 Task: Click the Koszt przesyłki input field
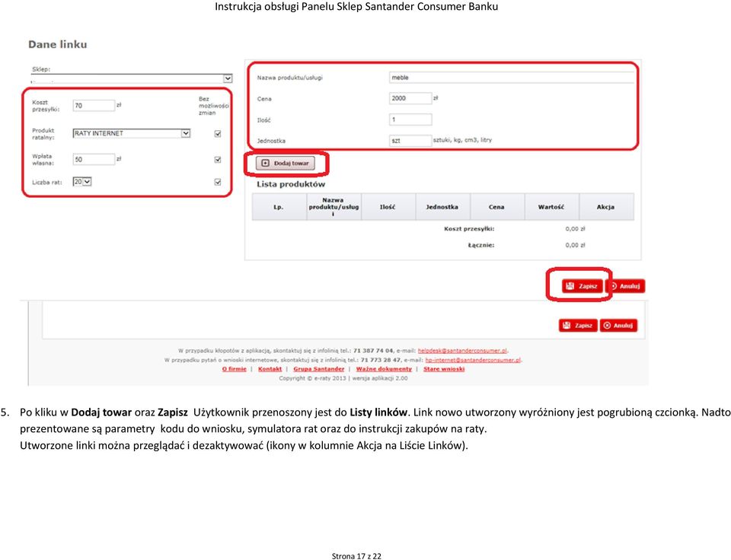pos(94,105)
